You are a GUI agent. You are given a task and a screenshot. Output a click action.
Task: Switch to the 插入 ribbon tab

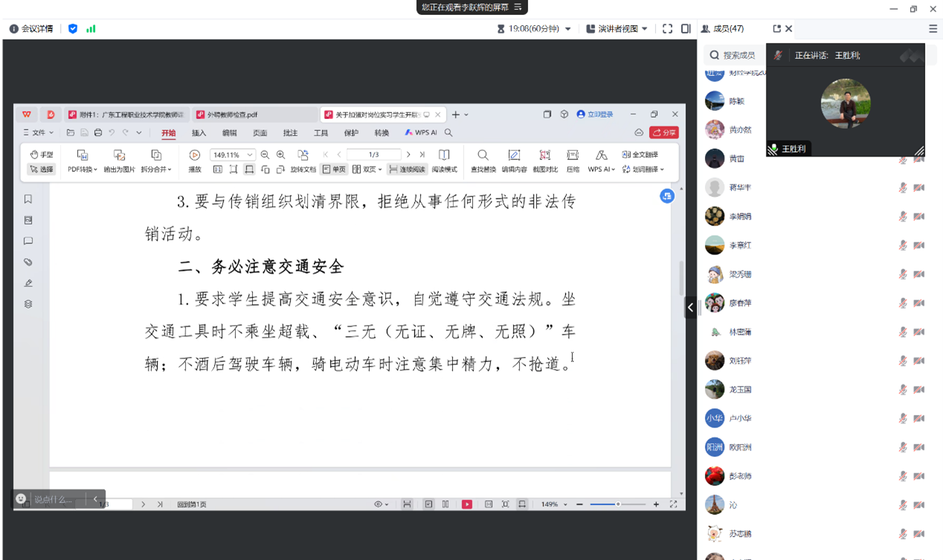pos(199,133)
